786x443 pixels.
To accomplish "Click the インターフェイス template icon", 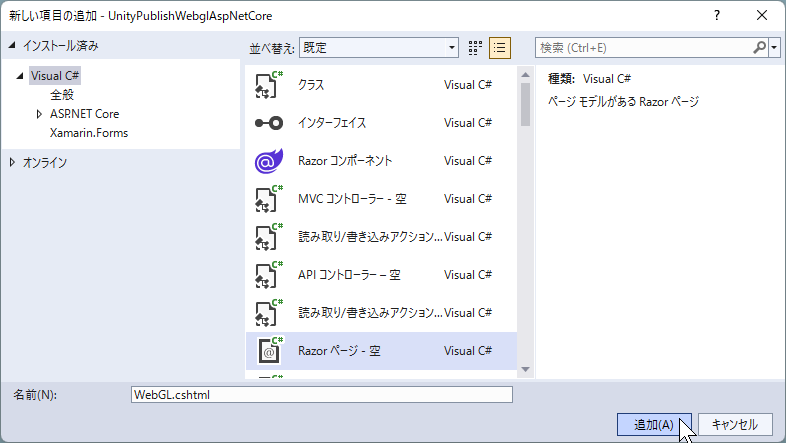I will pyautogui.click(x=269, y=123).
